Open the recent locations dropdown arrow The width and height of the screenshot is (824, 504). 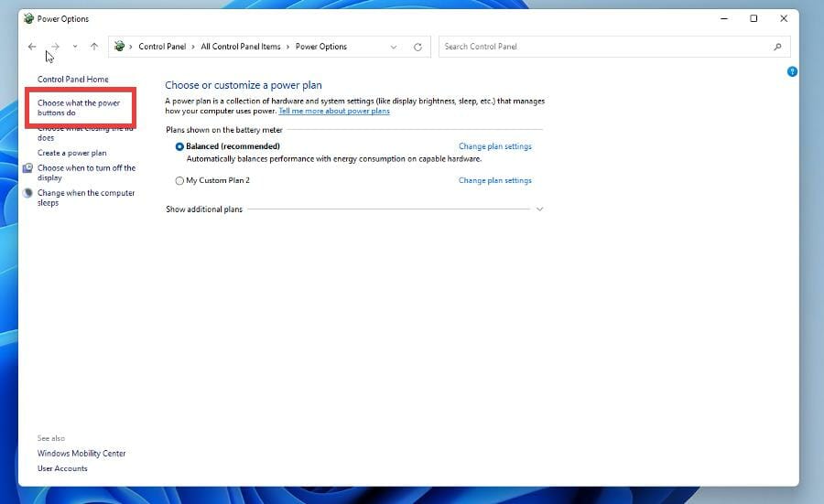(x=75, y=47)
